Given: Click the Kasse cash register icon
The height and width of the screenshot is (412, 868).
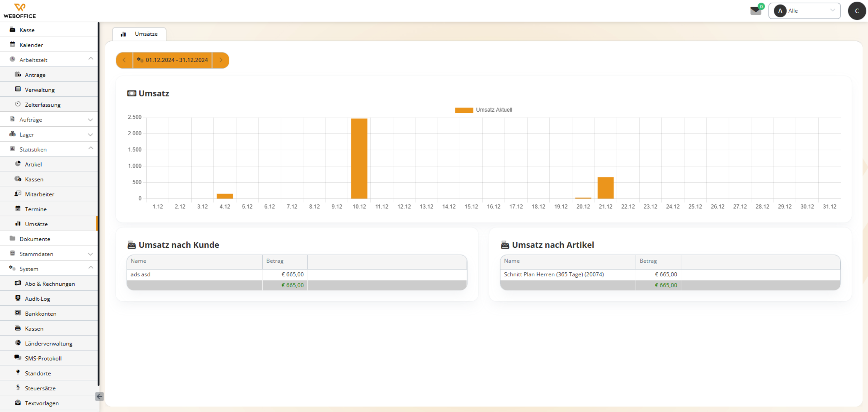Looking at the screenshot, I should click(12, 30).
